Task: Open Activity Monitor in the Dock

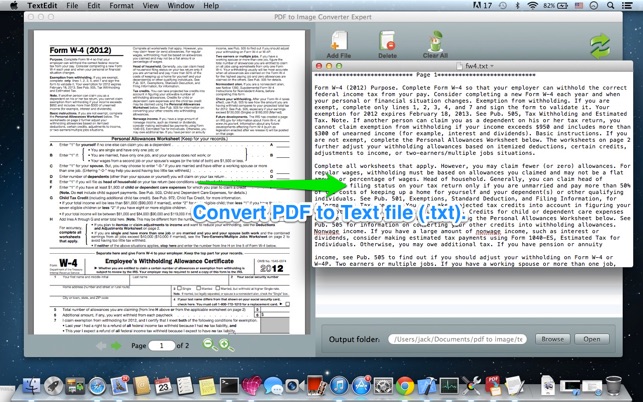Action: (x=449, y=386)
